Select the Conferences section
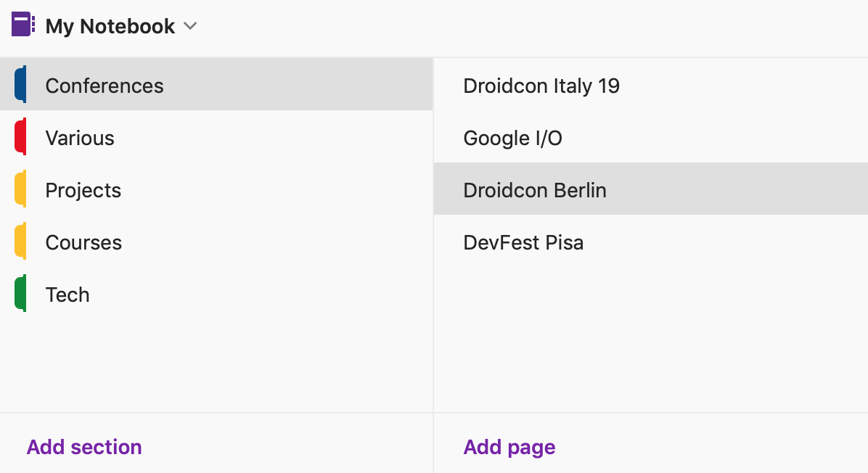The image size is (868, 473). 216,84
